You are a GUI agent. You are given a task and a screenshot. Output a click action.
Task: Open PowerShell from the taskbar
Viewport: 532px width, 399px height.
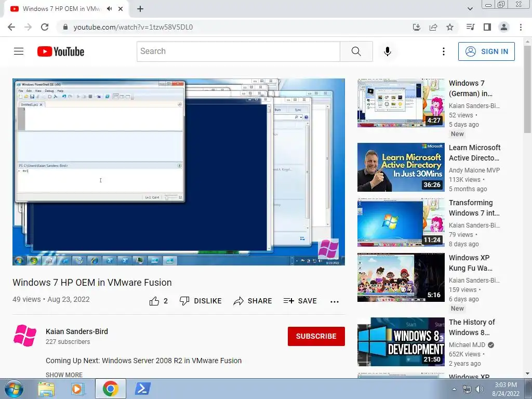click(x=142, y=389)
